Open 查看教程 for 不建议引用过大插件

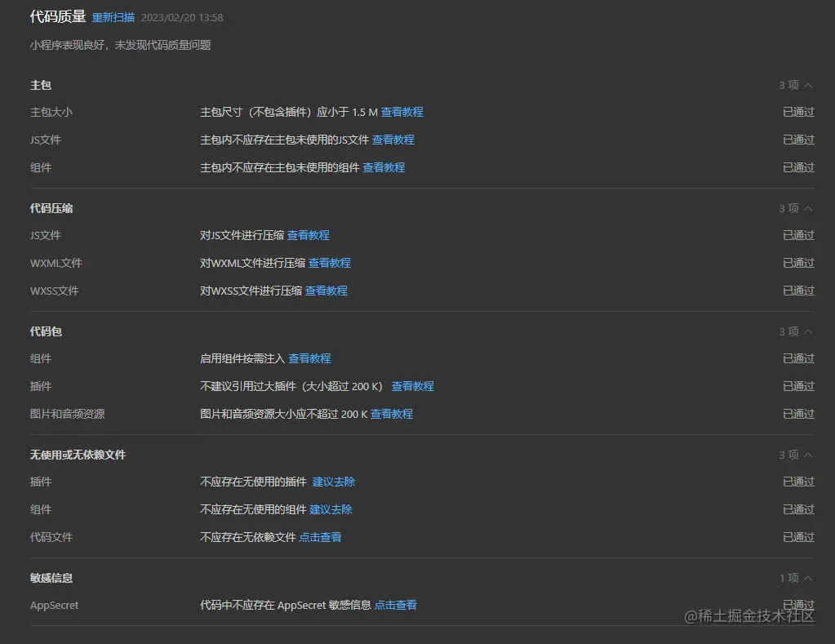[x=413, y=386]
